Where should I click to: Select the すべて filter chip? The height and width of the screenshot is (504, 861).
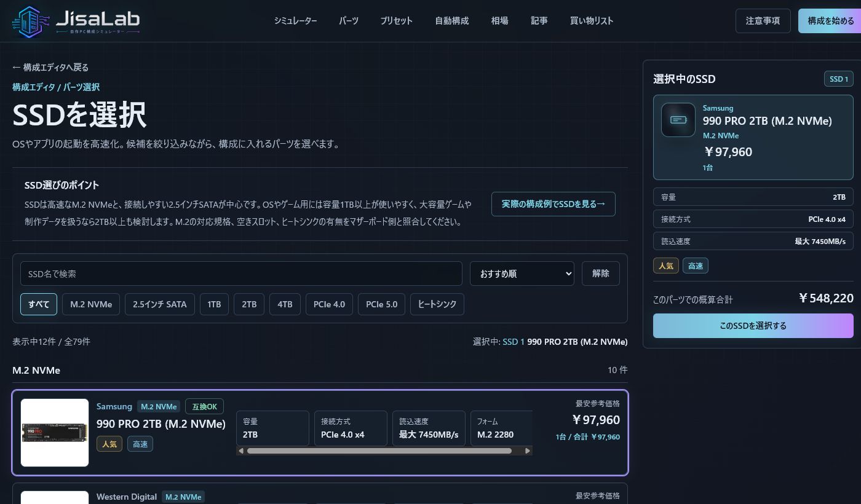pos(39,304)
